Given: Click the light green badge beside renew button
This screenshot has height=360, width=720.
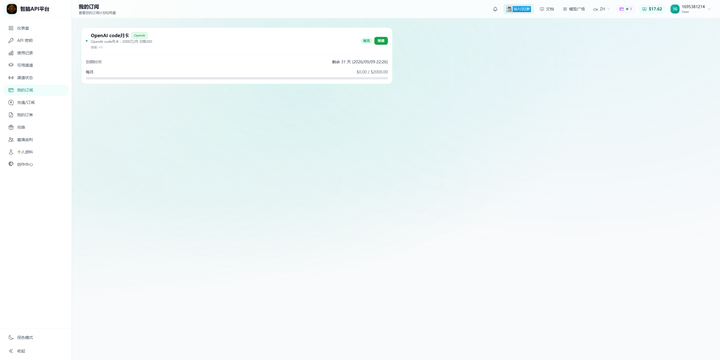Looking at the screenshot, I should pos(366,41).
